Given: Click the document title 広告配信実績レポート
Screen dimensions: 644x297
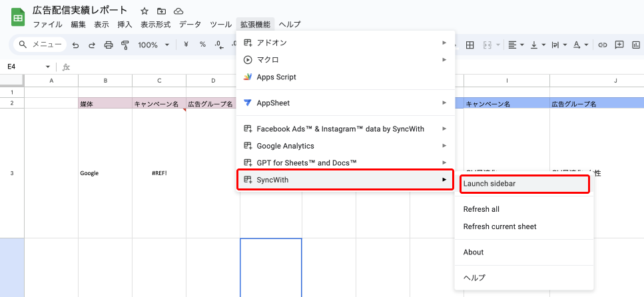Looking at the screenshot, I should tap(80, 11).
